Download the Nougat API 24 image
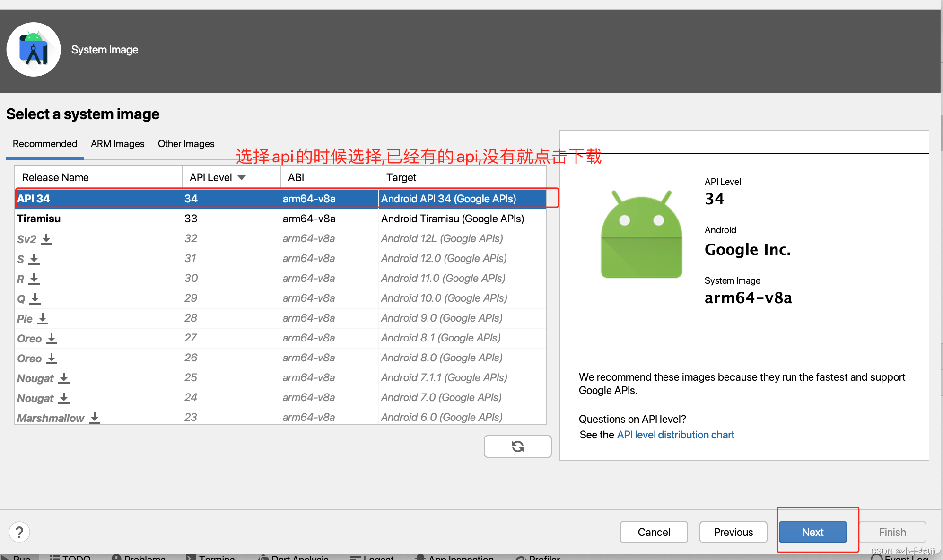Screen dimensions: 943x560 point(64,398)
